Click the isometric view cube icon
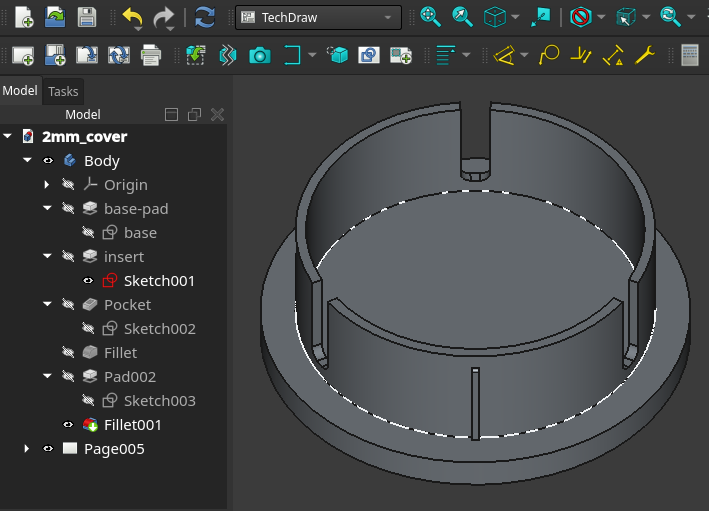709x511 pixels. tap(494, 18)
